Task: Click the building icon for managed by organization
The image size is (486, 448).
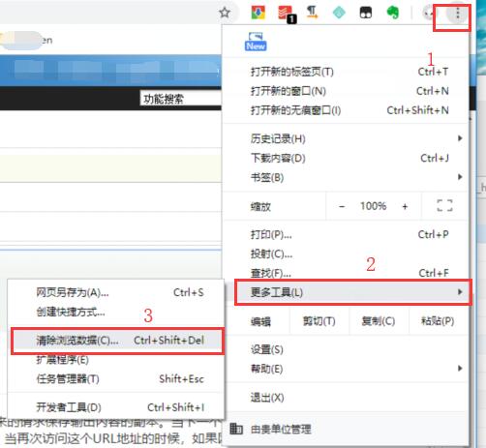Action: tap(236, 429)
